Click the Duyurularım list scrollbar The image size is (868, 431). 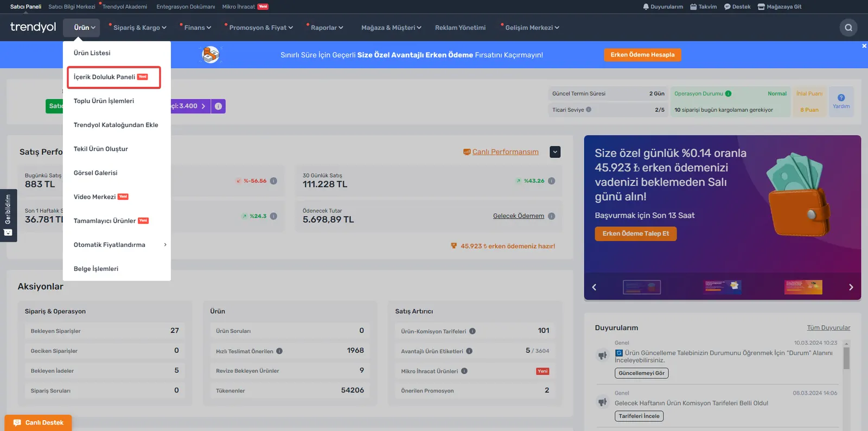tap(846, 358)
